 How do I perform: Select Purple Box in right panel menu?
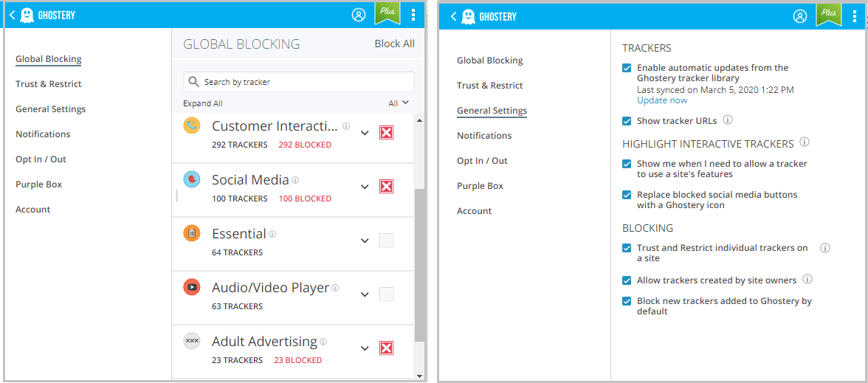tap(480, 186)
